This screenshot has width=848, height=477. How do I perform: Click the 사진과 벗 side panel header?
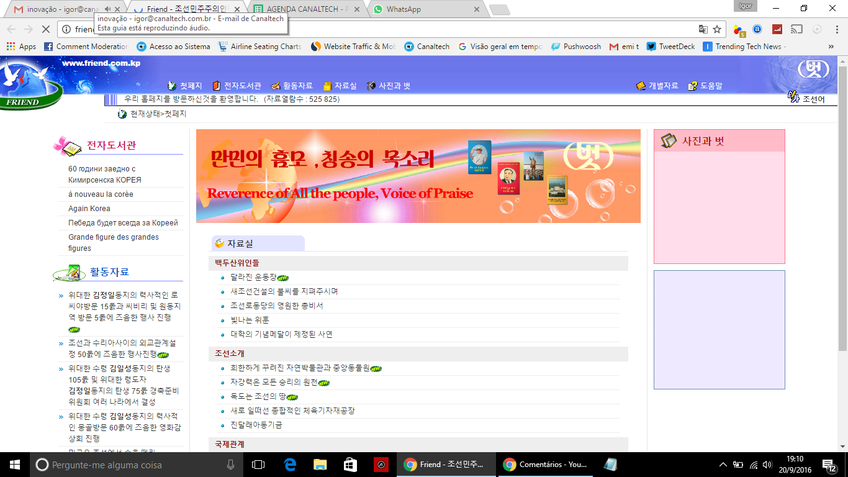tap(719, 141)
